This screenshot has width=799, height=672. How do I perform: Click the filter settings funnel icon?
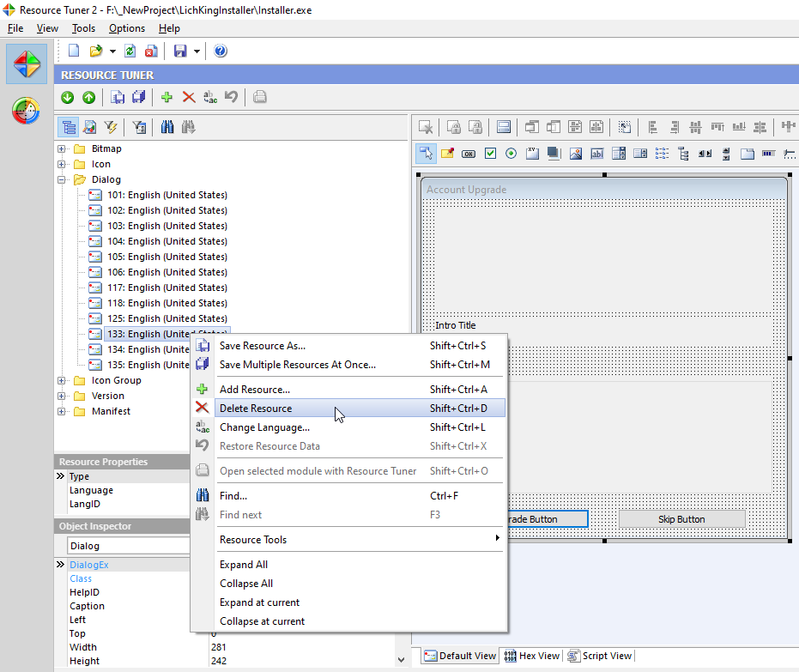139,127
